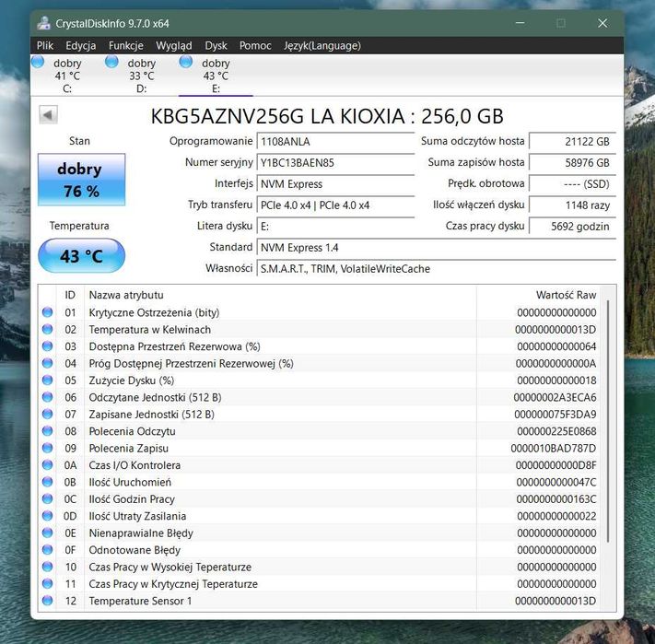655x644 pixels.
Task: Click the ID column header
Action: point(70,295)
